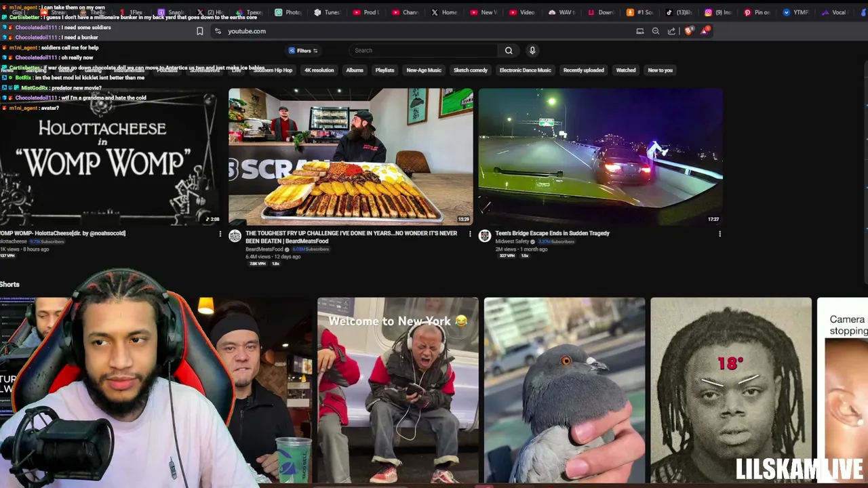Open Brave Rewards triangle icon
868x488 pixels.
pyautogui.click(x=705, y=30)
